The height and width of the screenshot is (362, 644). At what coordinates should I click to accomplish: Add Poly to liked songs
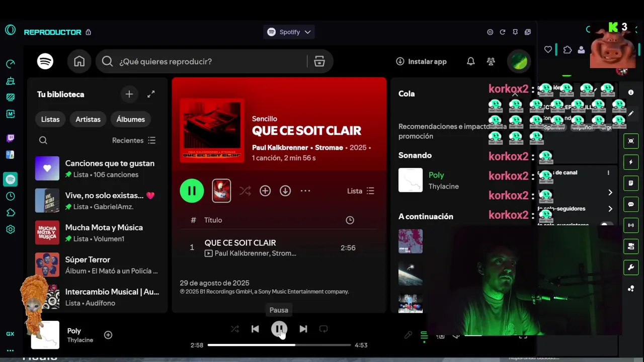[108, 335]
